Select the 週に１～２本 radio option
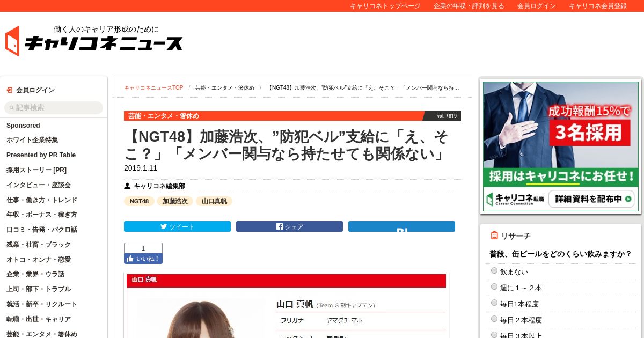Image resolution: width=644 pixels, height=338 pixels. pyautogui.click(x=494, y=287)
